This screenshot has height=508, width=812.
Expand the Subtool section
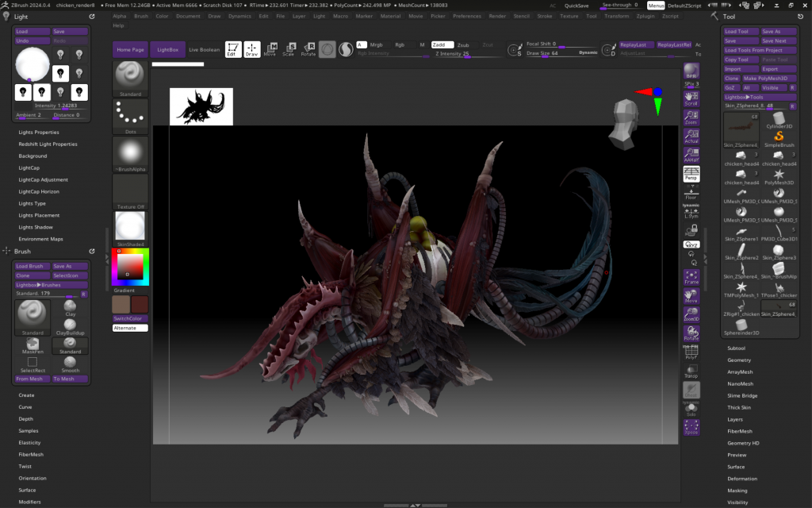point(737,348)
